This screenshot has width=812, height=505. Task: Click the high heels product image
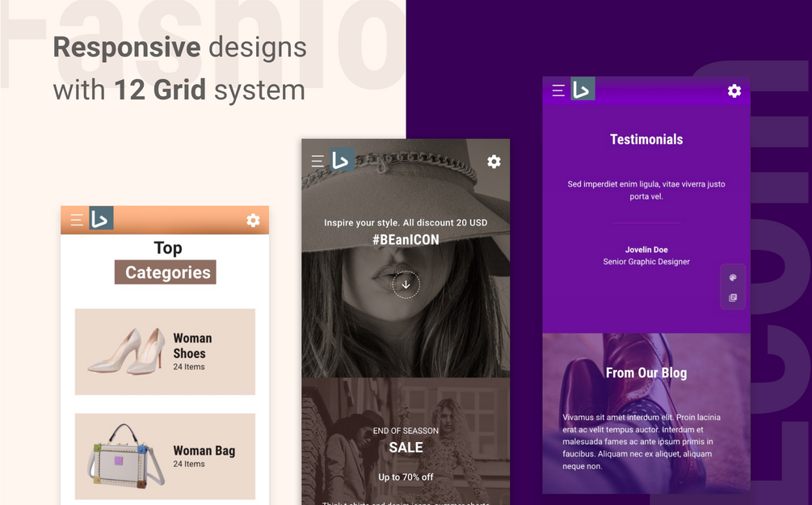tap(127, 351)
